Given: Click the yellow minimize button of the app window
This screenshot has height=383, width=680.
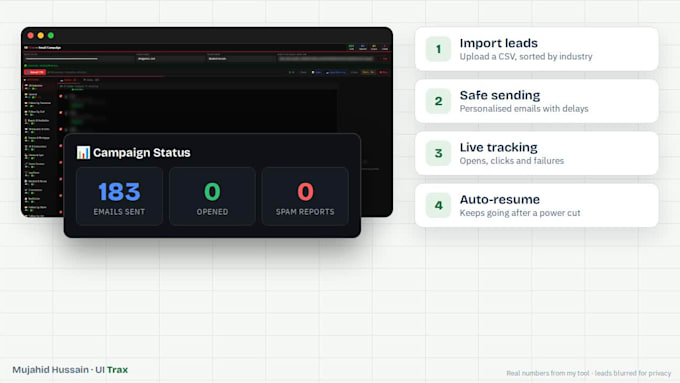Looking at the screenshot, I should click(41, 36).
